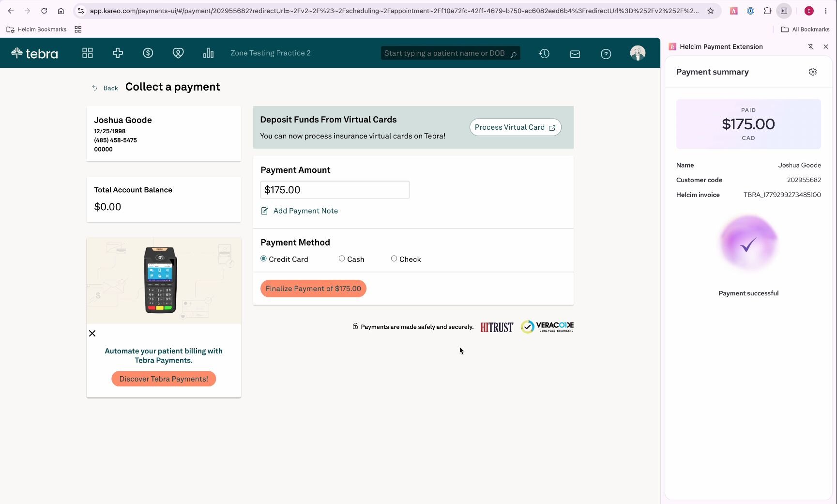Click the PAID $175.00 amount
Image resolution: width=837 pixels, height=504 pixels.
pos(748,124)
